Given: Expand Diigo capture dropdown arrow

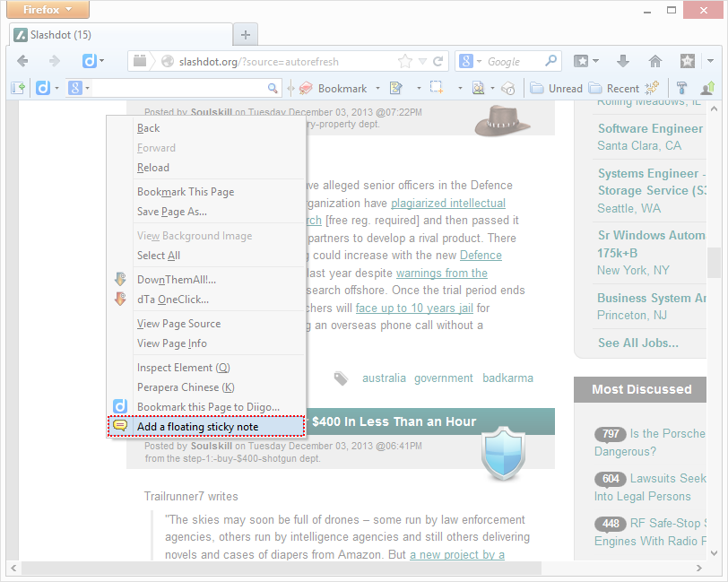Looking at the screenshot, I should (x=460, y=88).
